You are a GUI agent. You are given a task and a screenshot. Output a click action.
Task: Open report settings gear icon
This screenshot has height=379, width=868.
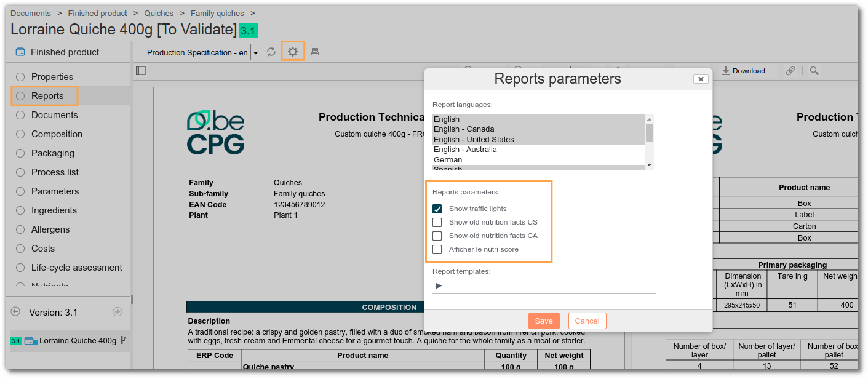pos(293,52)
